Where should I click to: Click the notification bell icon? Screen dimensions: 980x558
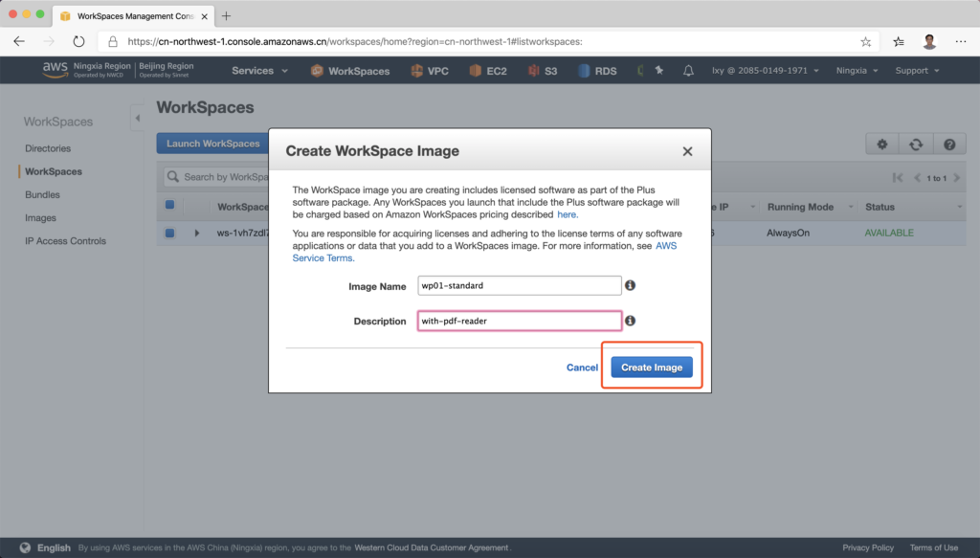688,71
